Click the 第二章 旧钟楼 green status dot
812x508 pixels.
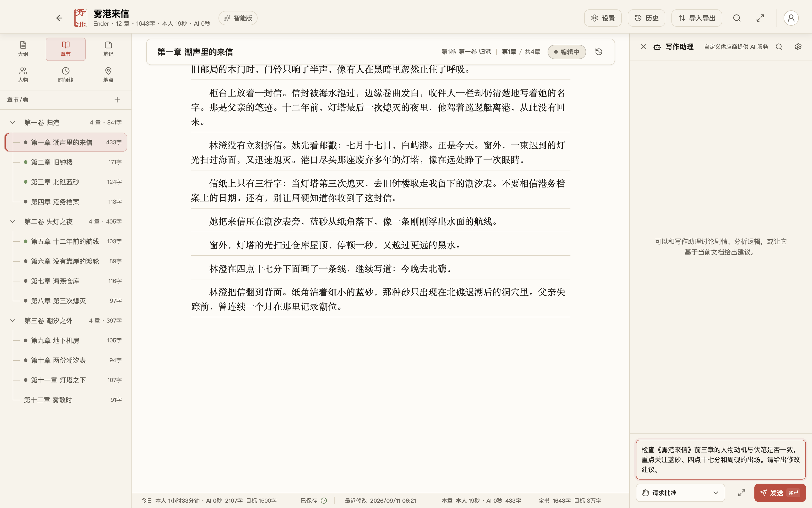pos(25,162)
